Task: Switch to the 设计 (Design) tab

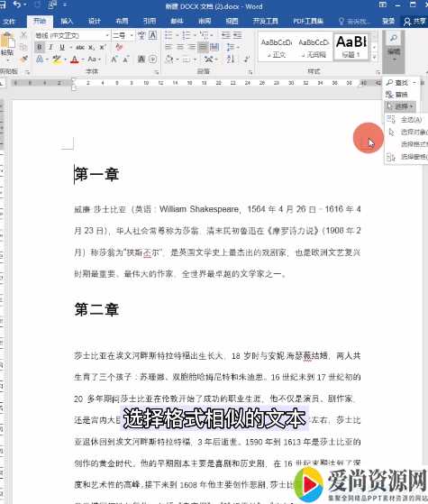Action: [95, 22]
